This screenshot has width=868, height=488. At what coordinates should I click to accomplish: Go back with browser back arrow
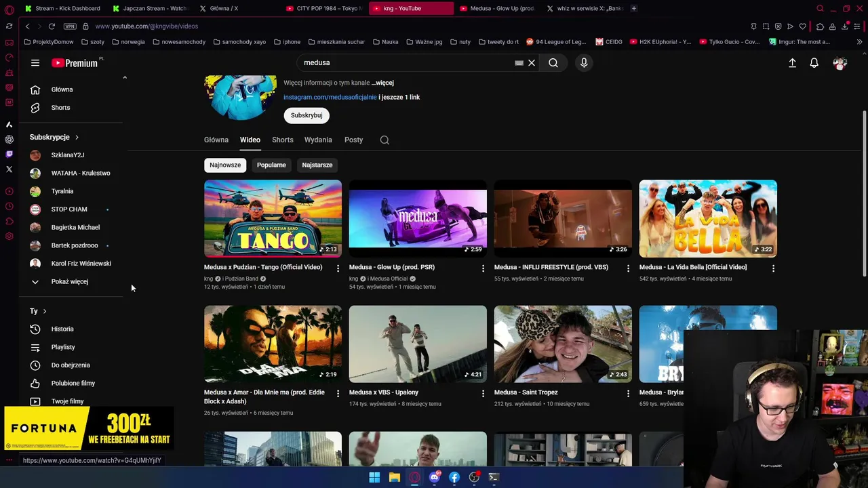pos(27,26)
